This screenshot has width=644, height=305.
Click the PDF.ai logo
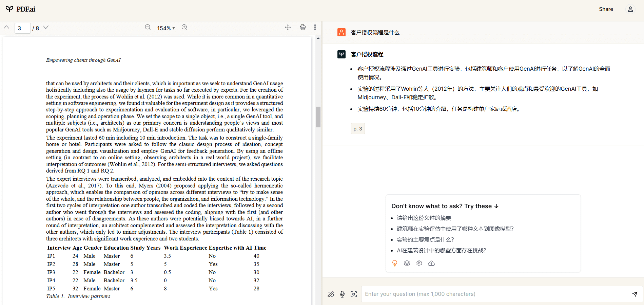[x=21, y=9]
